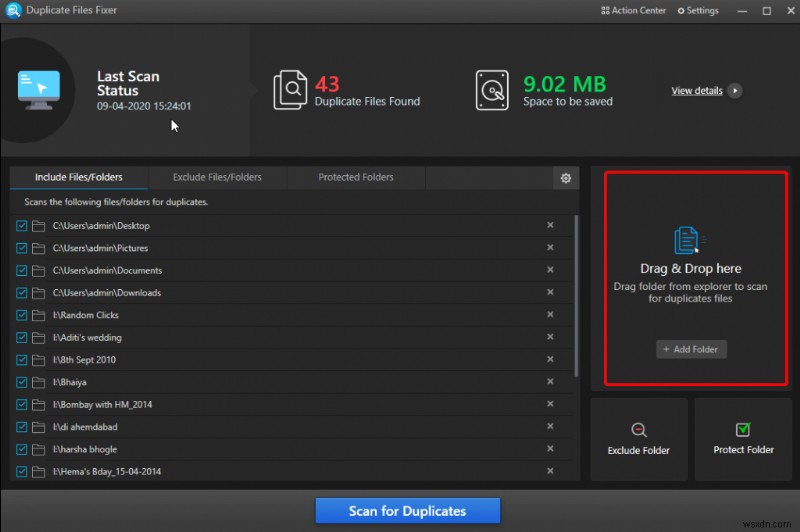This screenshot has height=532, width=800.
Task: Uncheck I:\di ahemdabad folder checkbox
Action: (x=21, y=427)
